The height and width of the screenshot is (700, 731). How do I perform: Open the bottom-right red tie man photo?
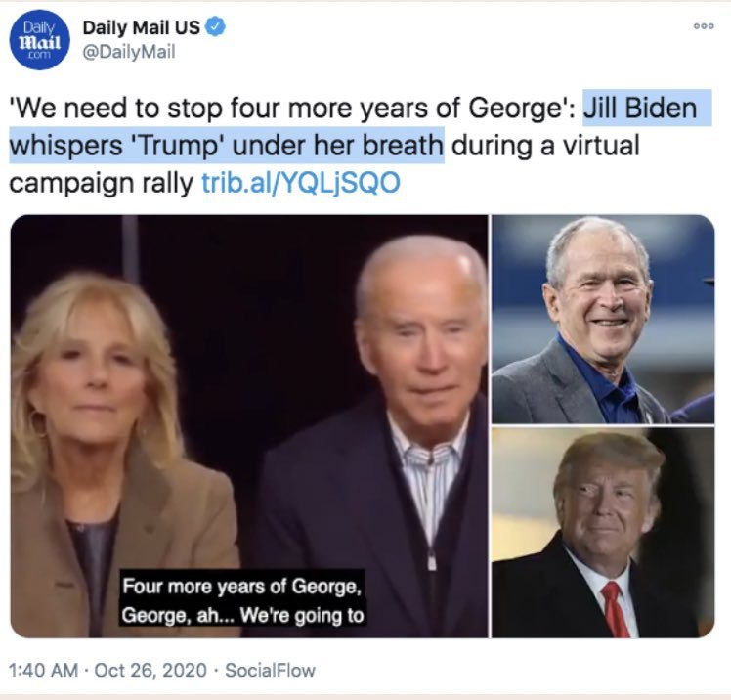tap(603, 533)
